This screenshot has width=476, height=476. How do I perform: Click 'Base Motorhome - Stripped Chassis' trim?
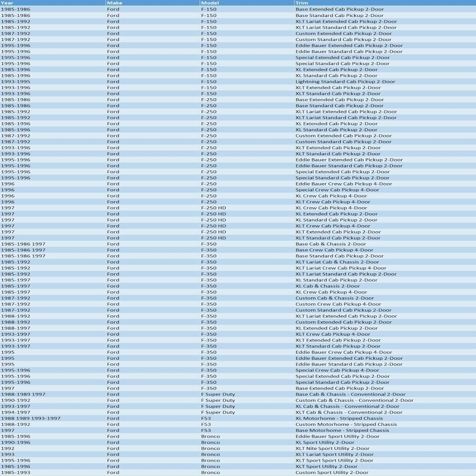tap(342, 430)
